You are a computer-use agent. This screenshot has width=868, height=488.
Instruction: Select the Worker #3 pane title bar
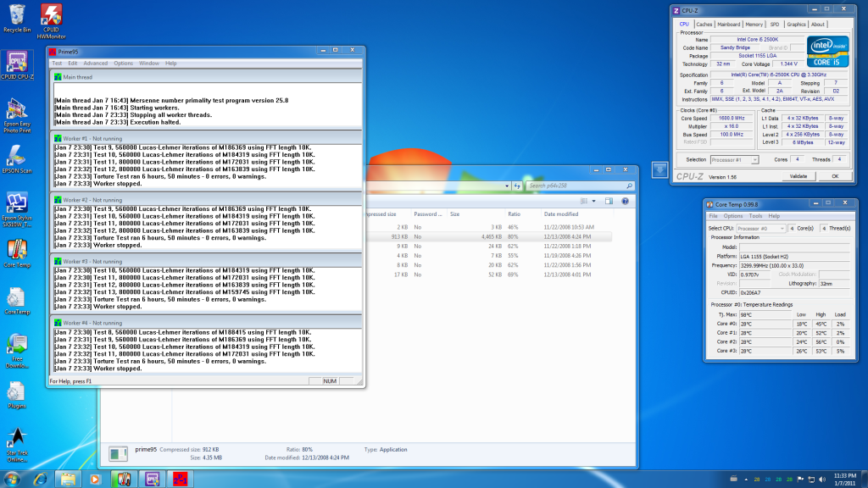(x=207, y=261)
